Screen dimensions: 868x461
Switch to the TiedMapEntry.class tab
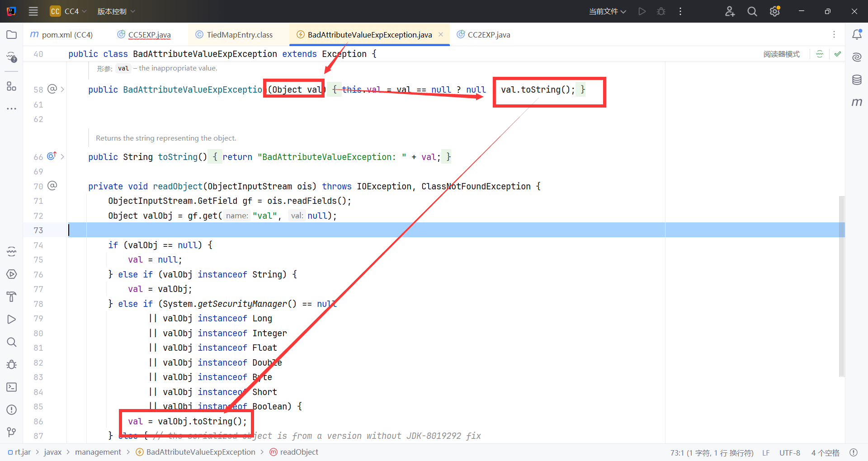pyautogui.click(x=239, y=35)
